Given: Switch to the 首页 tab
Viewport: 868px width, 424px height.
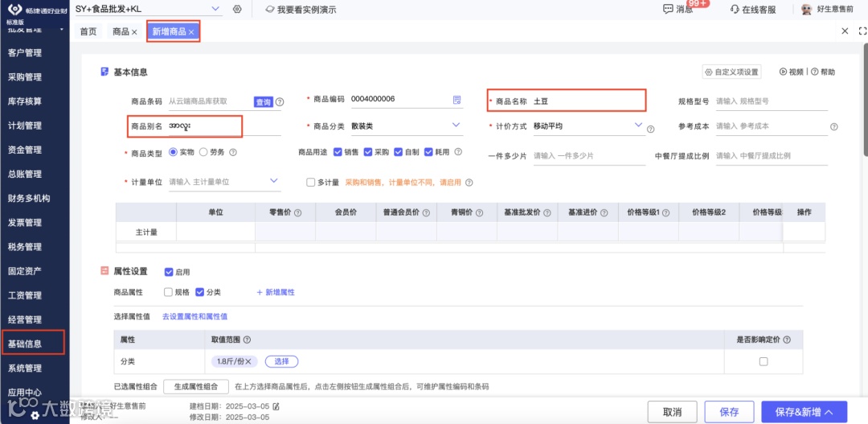Looking at the screenshot, I should [88, 31].
